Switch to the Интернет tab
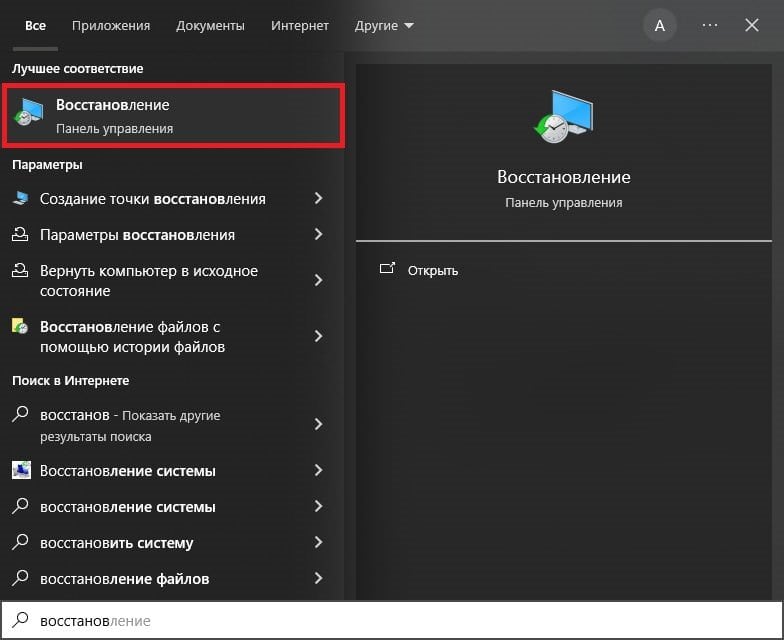784x640 pixels. point(300,26)
